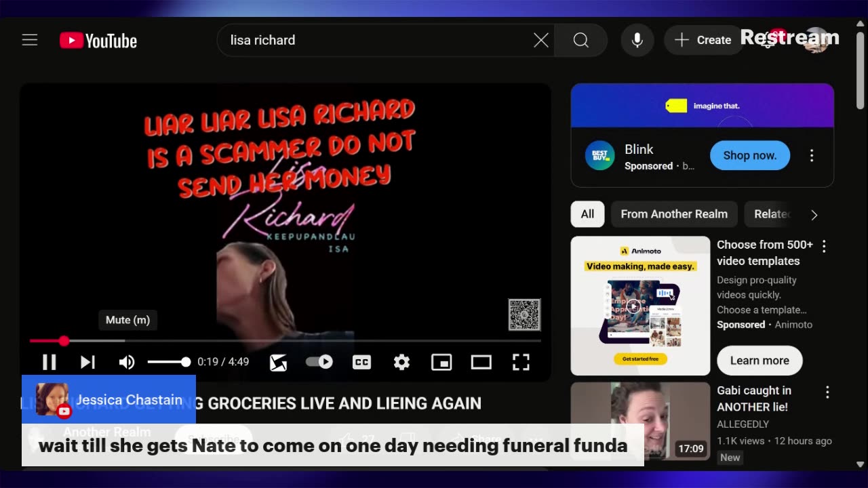Adjust the volume slider

click(x=169, y=362)
